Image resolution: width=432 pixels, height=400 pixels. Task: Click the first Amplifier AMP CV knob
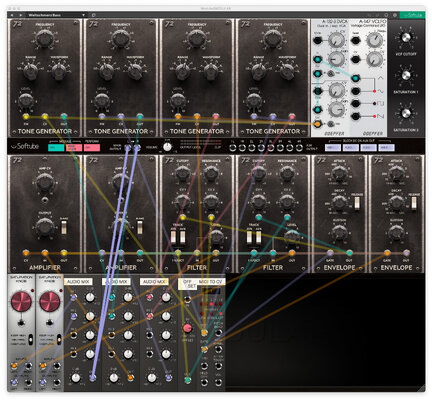pyautogui.click(x=45, y=182)
